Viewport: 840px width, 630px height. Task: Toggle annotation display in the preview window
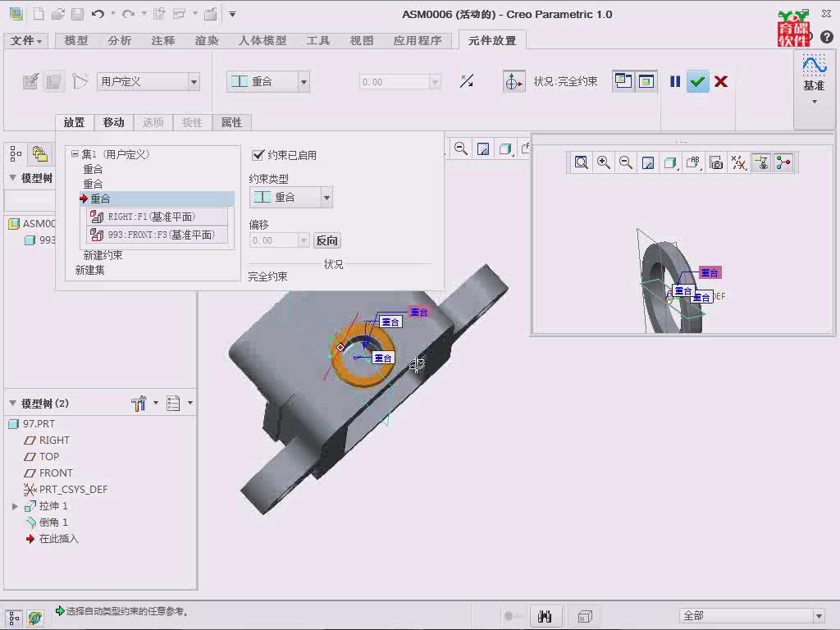click(x=761, y=162)
